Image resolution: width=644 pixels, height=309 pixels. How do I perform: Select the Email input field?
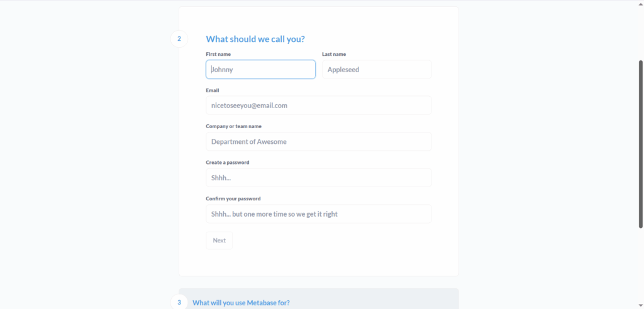(318, 106)
